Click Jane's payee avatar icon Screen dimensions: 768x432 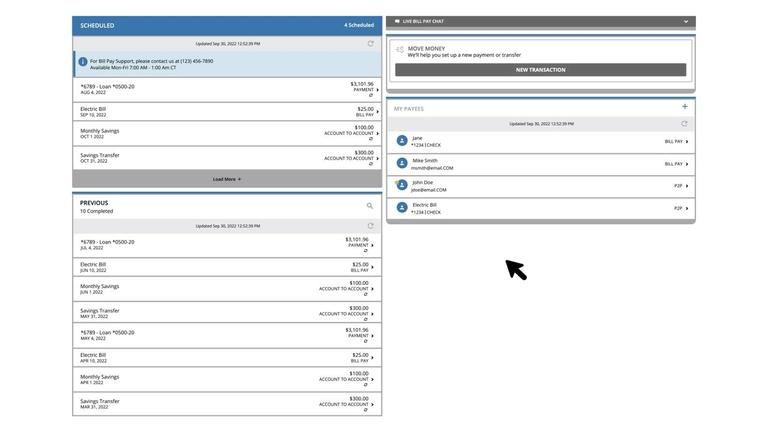pos(402,141)
